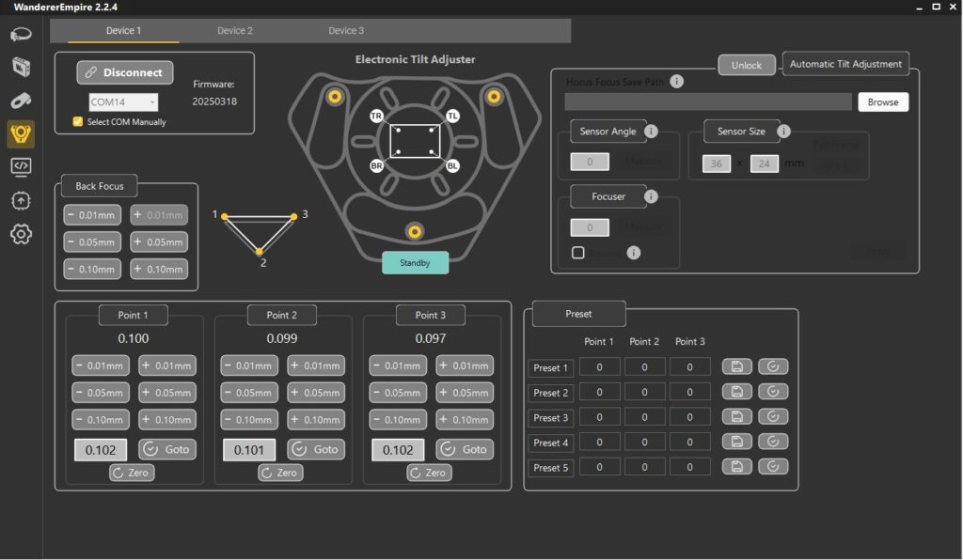This screenshot has width=963, height=560.
Task: Save current values to Preset 5
Action: click(737, 467)
